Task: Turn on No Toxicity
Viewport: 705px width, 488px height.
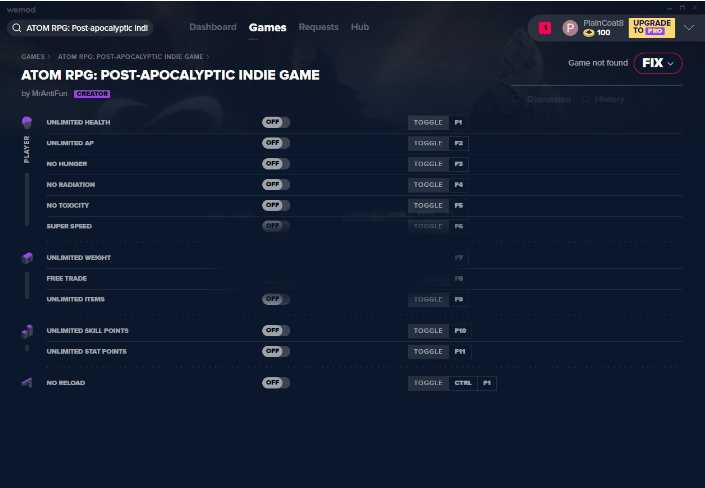Action: pos(276,205)
